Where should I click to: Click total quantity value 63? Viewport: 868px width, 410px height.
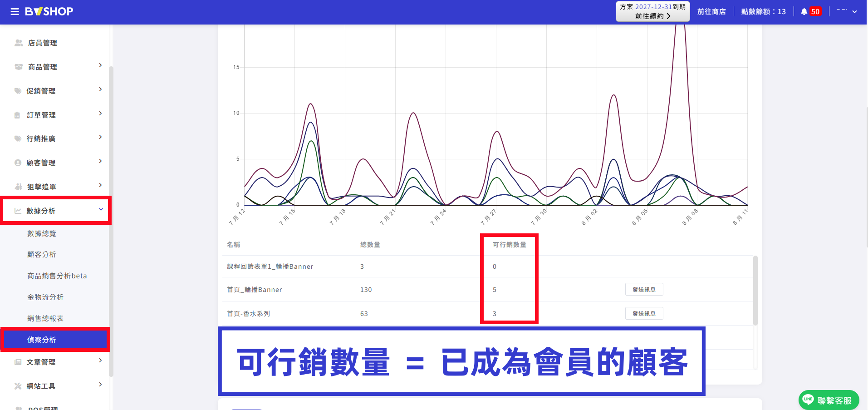click(x=364, y=314)
